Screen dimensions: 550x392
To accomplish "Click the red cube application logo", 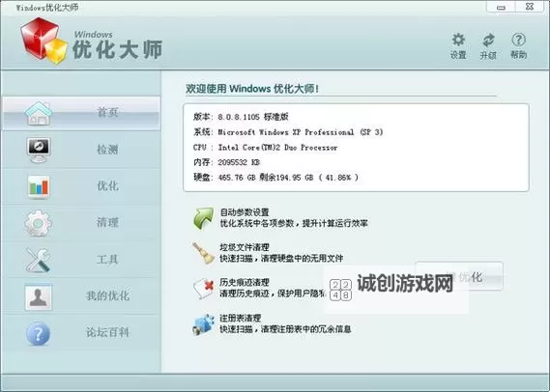I will (x=43, y=41).
